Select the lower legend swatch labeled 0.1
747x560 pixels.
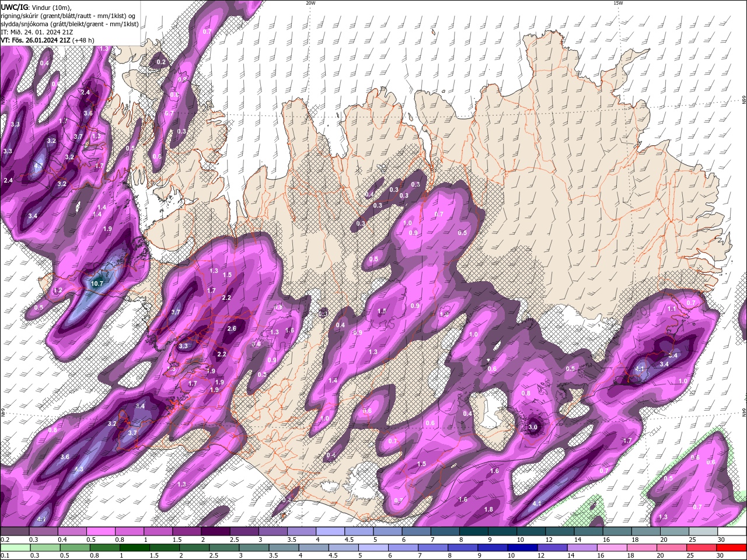click(x=16, y=548)
